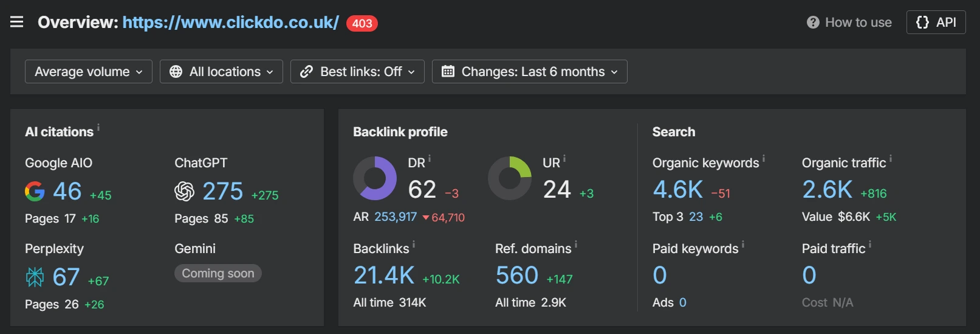The height and width of the screenshot is (334, 980).
Task: Click the DR score 62
Action: coord(422,190)
